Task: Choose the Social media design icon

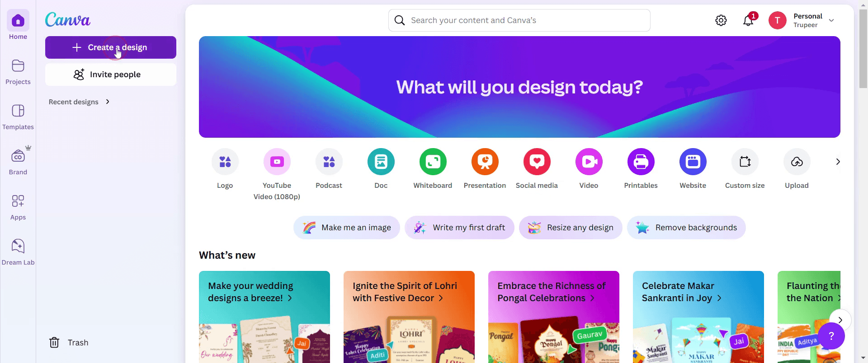Action: point(537,162)
